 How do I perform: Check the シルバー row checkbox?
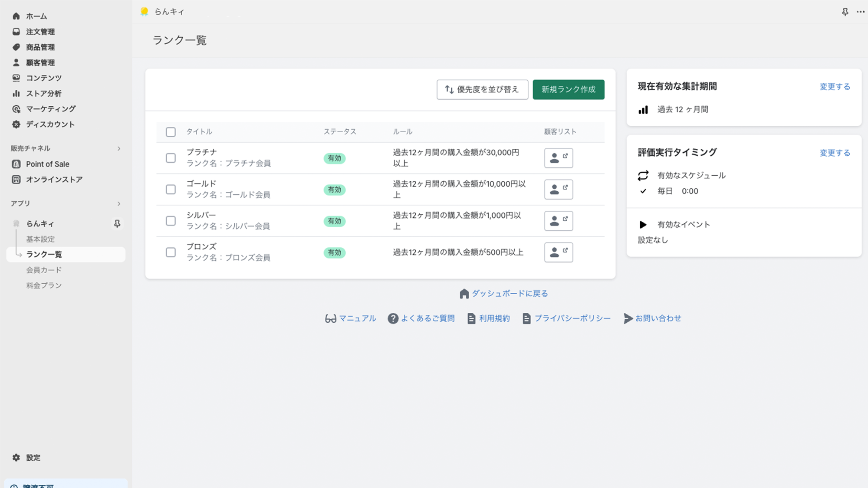coord(171,221)
